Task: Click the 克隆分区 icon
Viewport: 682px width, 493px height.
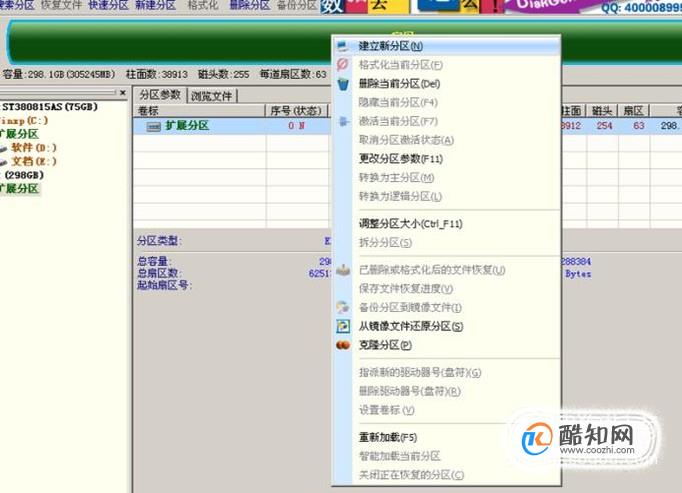Action: 343,345
